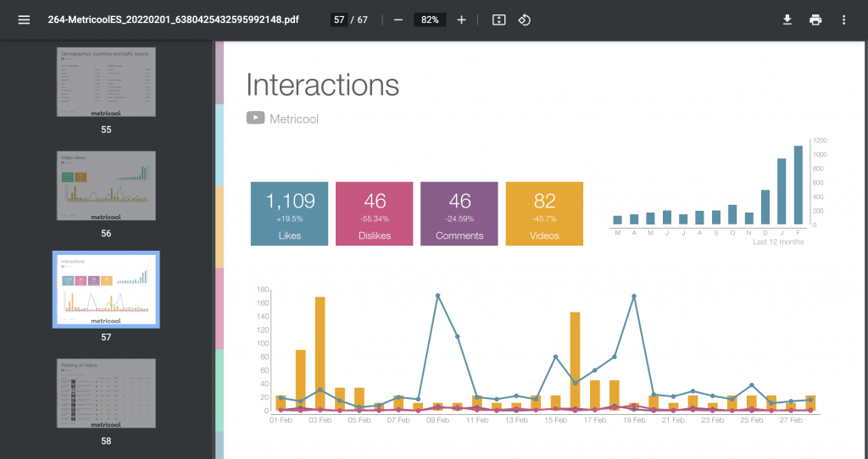Click the pink Dislikes tile
The height and width of the screenshot is (459, 868).
(374, 213)
